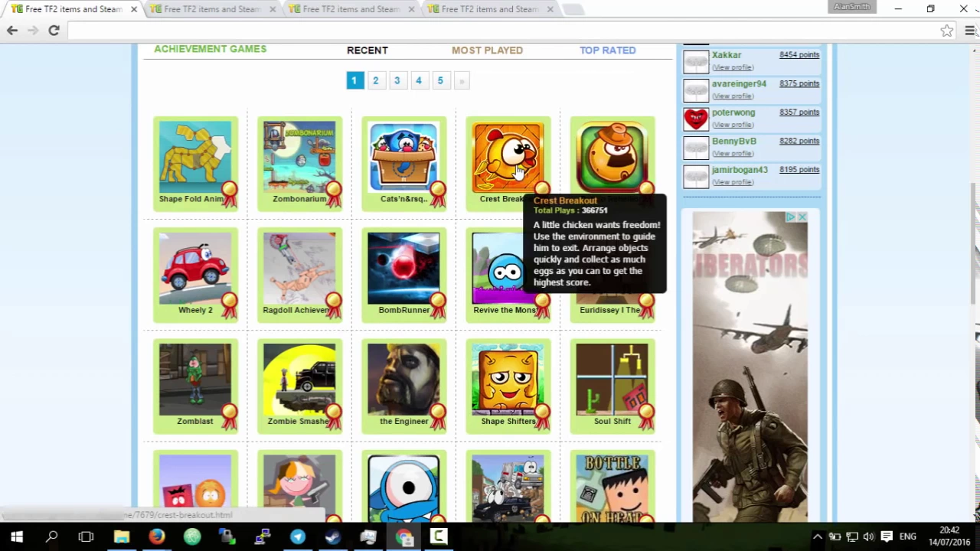Click jamirbogan43's 8195 points link
Screen dimensions: 980x551
[799, 170]
